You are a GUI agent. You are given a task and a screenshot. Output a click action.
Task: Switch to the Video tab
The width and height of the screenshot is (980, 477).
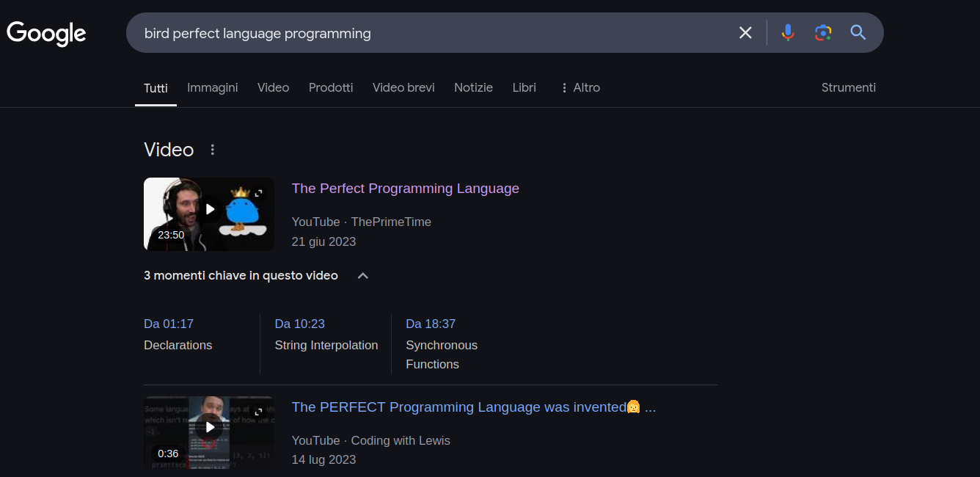(x=274, y=87)
